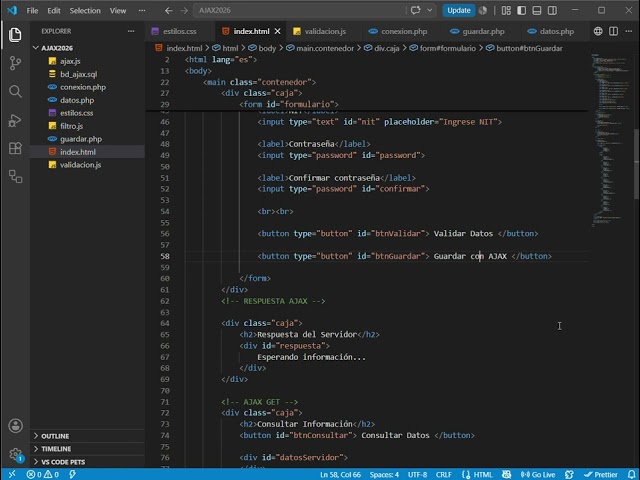640x480 pixels.
Task: Close the index.html tab
Action: [x=278, y=31]
